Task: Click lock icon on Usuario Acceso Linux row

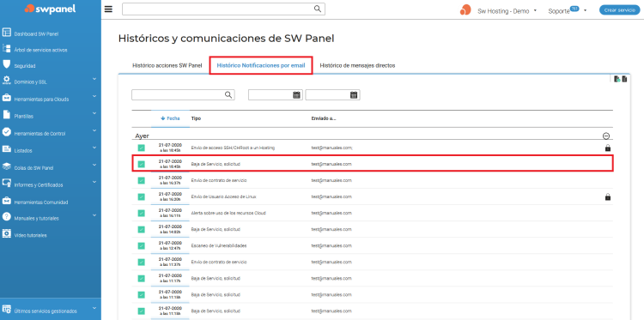Action: 608,197
